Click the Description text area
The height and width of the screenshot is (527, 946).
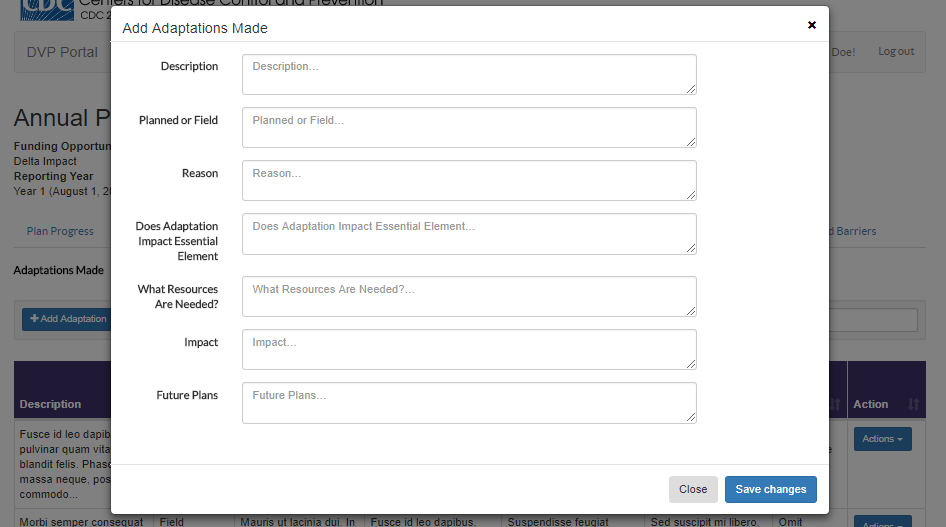(x=468, y=74)
